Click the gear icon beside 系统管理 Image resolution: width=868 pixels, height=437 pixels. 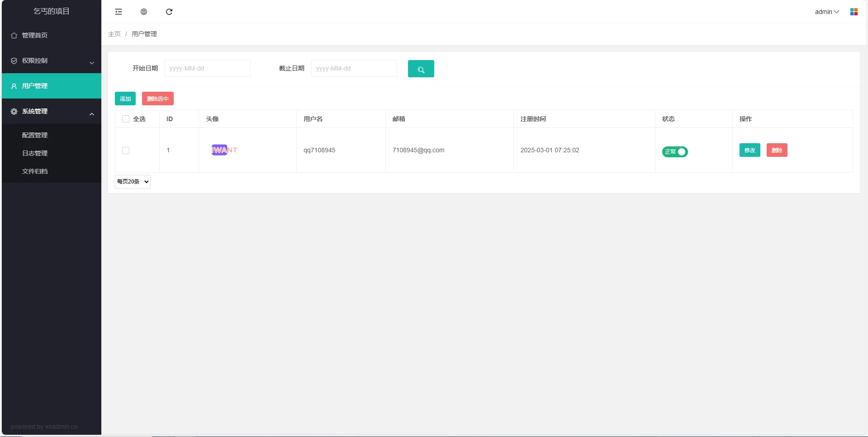(14, 111)
